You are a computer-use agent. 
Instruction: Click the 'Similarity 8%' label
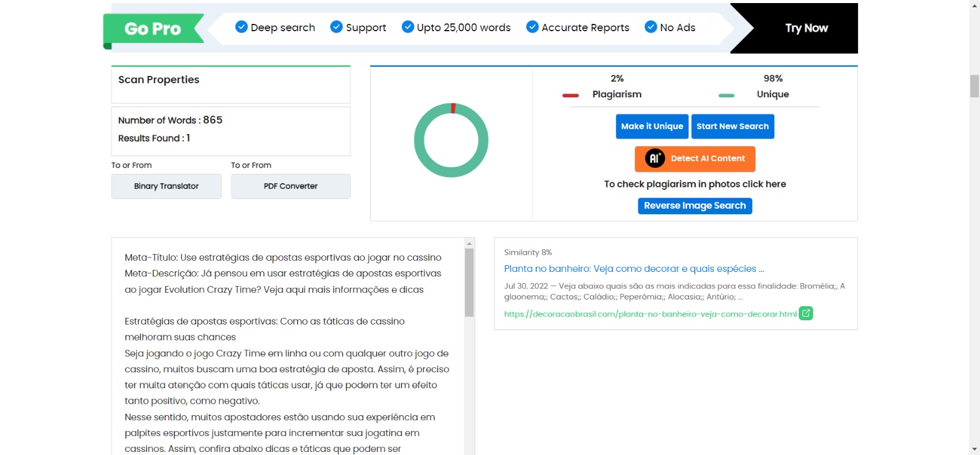point(528,252)
